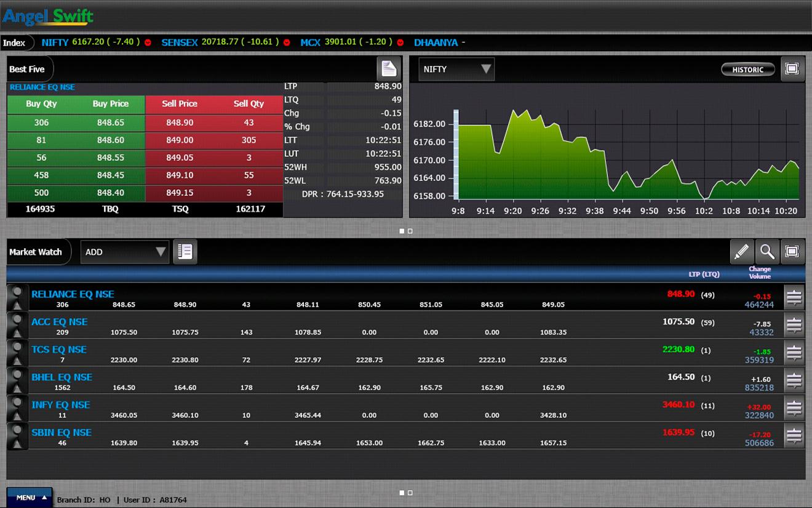Click BHEL volume 835218

[759, 388]
